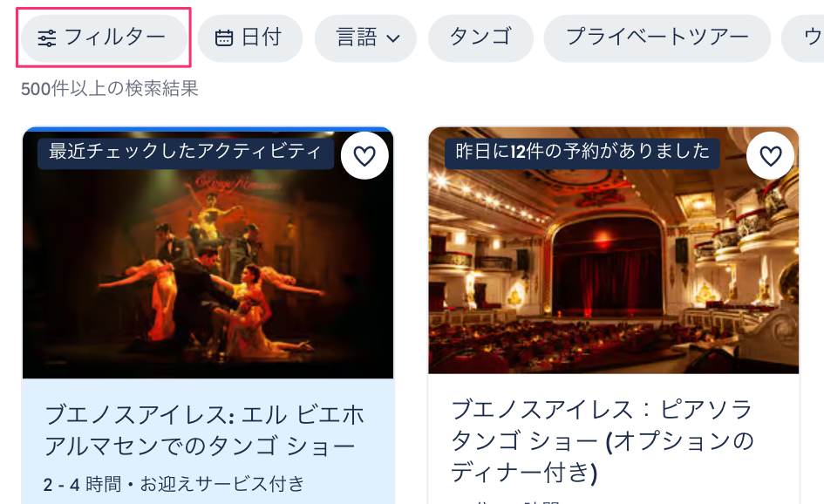Open the theater hall photo thumbnail
Image resolution: width=824 pixels, height=504 pixels.
coord(613,250)
